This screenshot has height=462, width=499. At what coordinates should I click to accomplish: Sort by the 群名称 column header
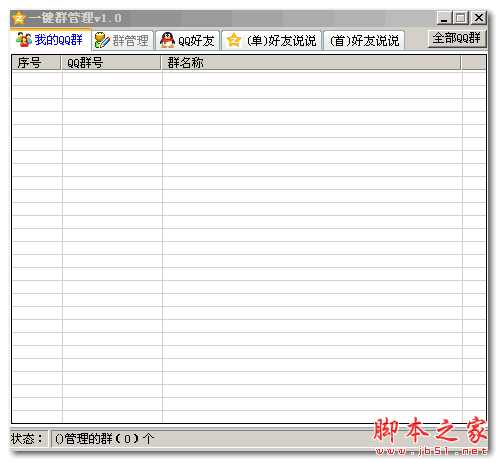311,63
